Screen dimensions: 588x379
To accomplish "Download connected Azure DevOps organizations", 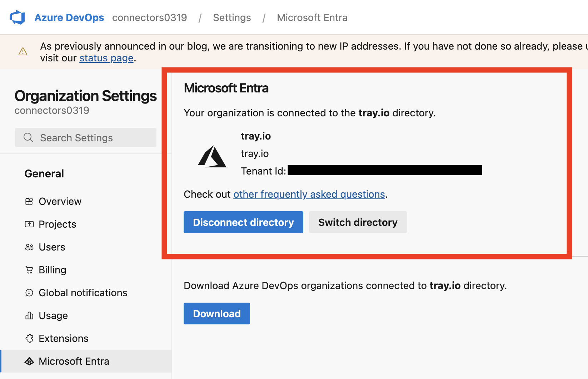I will (x=216, y=313).
